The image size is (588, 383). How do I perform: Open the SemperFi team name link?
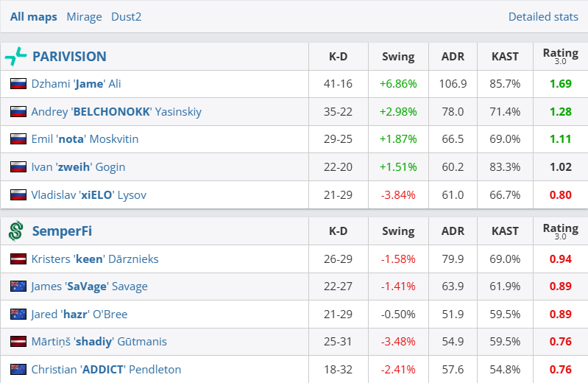coord(63,231)
